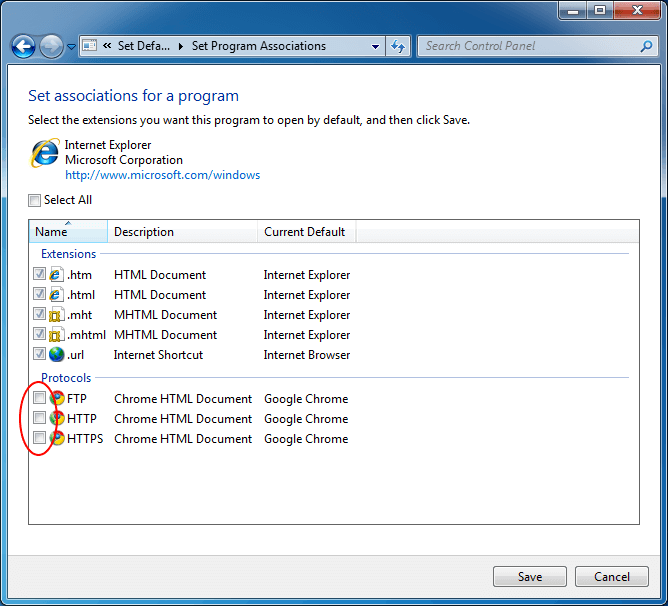
Task: Open the recent pages dropdown arrow
Action: 71,46
